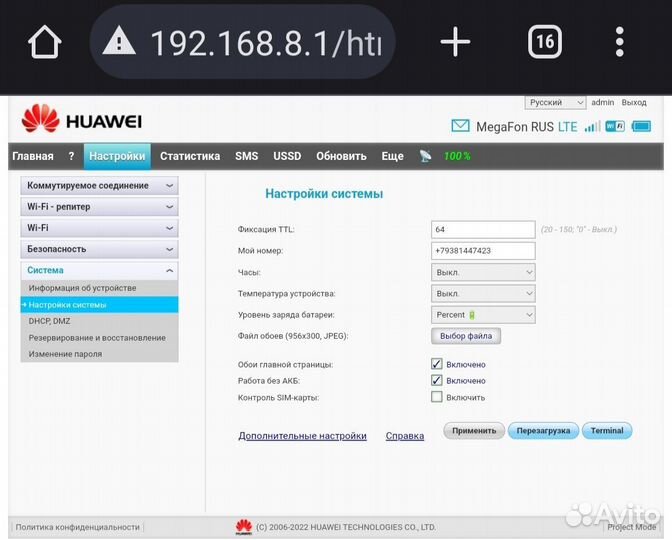The image size is (672, 540).
Task: Click the Huawei logo in the header
Action: [81, 119]
